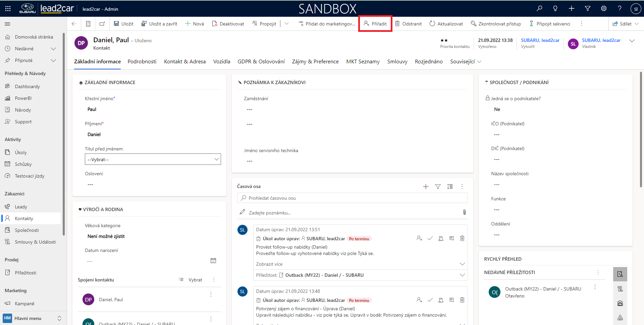Expand the Nedávné section in sidebar

point(53,49)
